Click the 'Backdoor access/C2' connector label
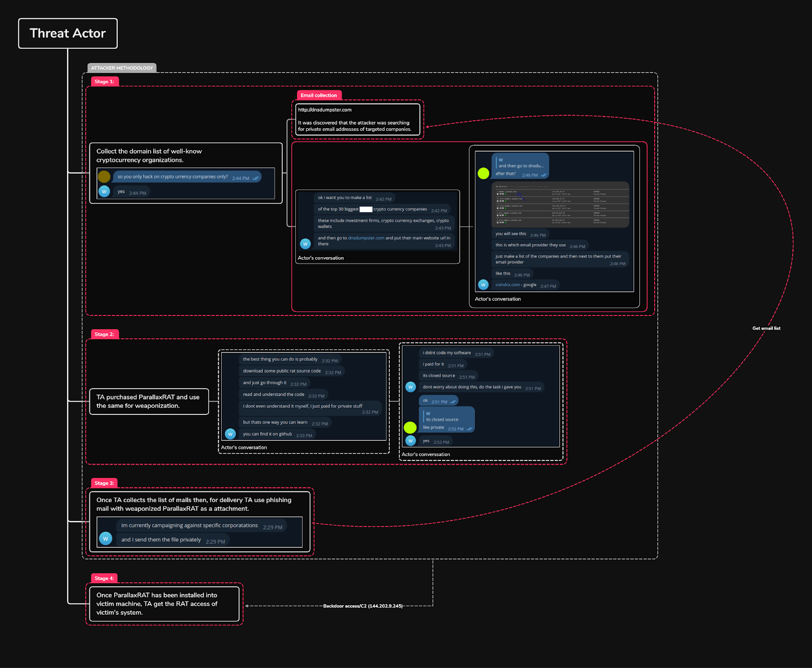 tap(363, 606)
